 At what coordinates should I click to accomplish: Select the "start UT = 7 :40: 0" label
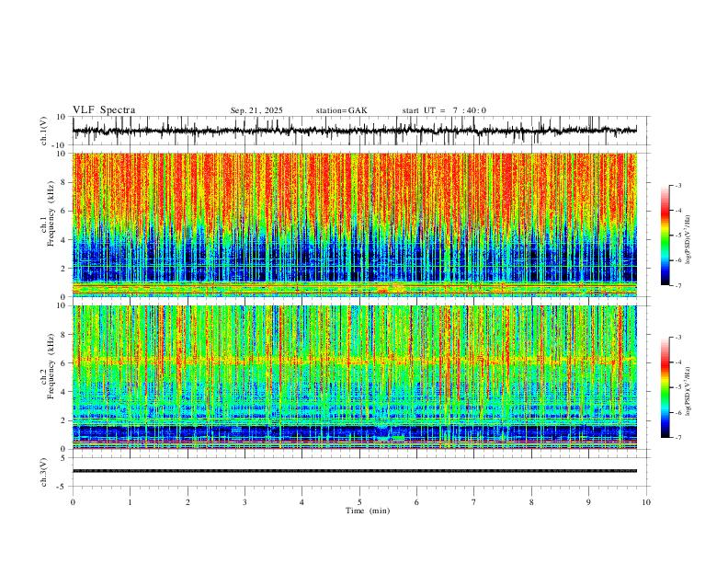(x=444, y=110)
